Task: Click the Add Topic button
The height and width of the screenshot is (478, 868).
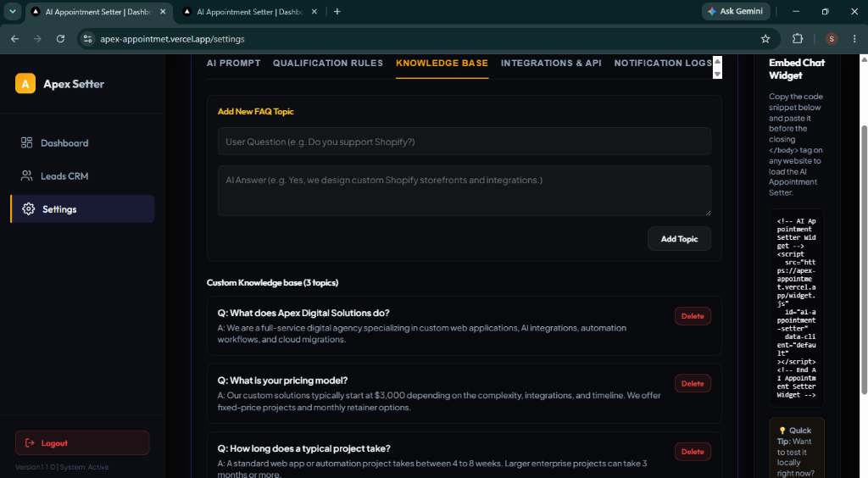Action: 679,239
